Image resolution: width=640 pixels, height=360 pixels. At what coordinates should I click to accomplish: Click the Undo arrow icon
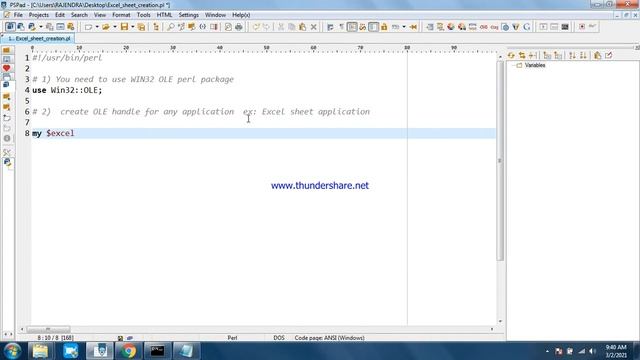click(256, 27)
